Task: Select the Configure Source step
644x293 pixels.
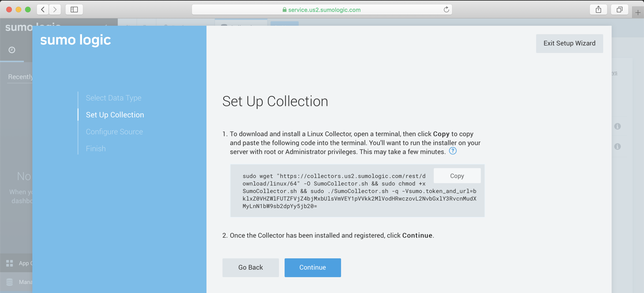Action: pos(114,132)
